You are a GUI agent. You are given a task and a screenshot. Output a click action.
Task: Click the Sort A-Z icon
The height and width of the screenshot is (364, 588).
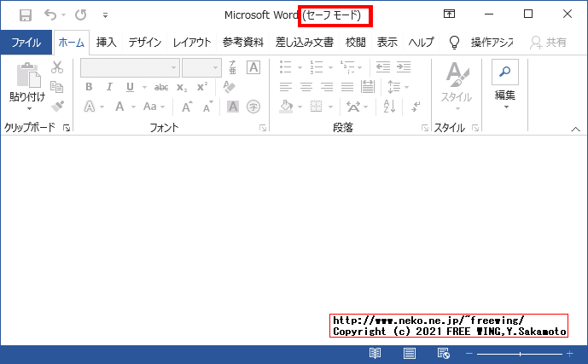point(389,107)
